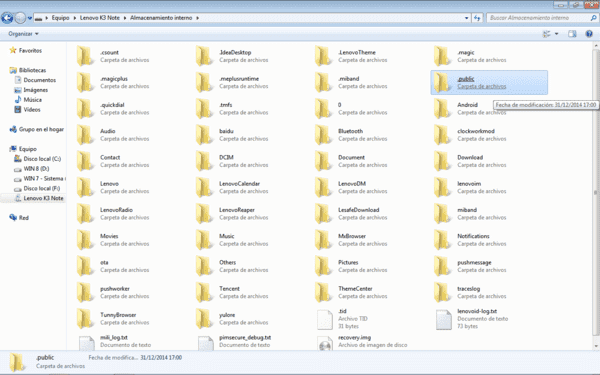Select the LesafeDownload folder icon
This screenshot has height=375, width=600.
point(323,214)
